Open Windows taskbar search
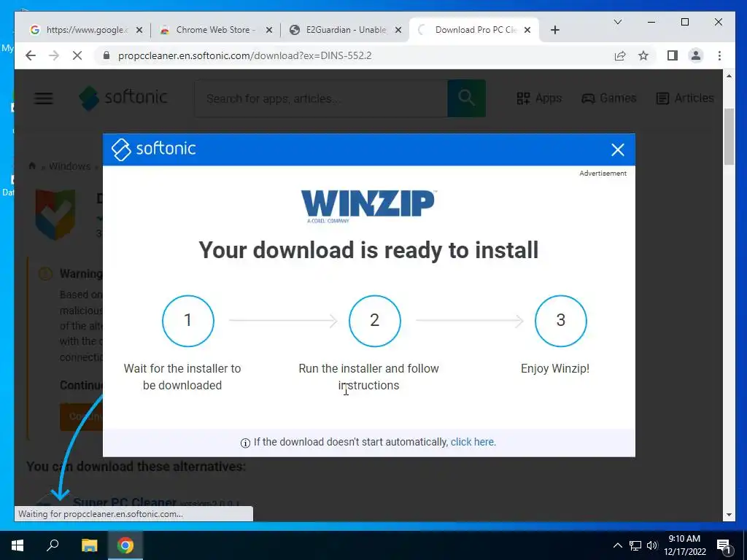The height and width of the screenshot is (560, 747). click(53, 545)
